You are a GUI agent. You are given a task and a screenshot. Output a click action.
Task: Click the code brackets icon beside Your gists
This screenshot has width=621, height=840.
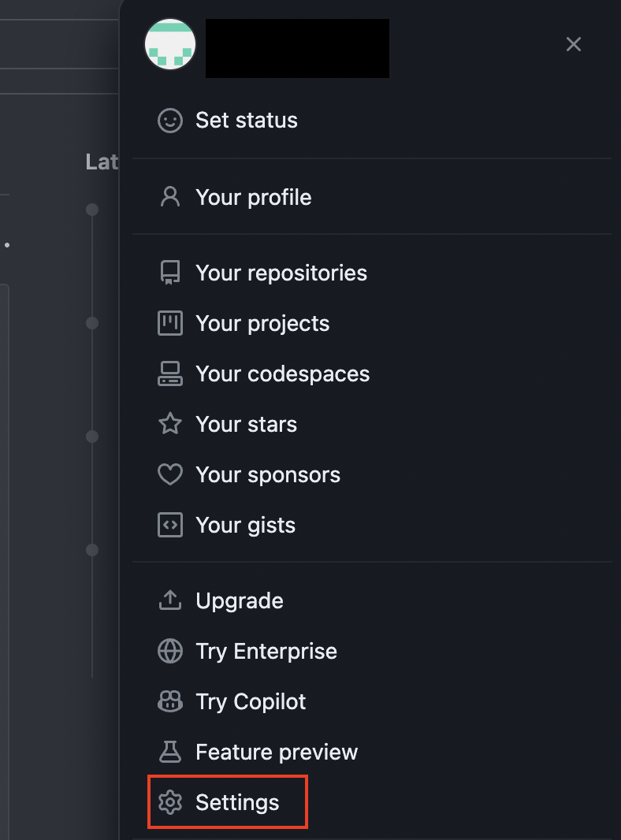tap(169, 524)
